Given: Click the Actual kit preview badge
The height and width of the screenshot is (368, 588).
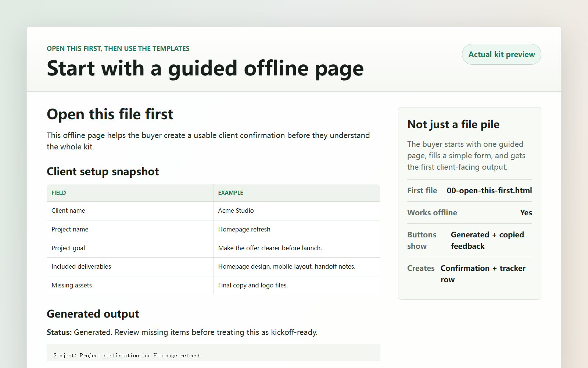Looking at the screenshot, I should point(501,54).
